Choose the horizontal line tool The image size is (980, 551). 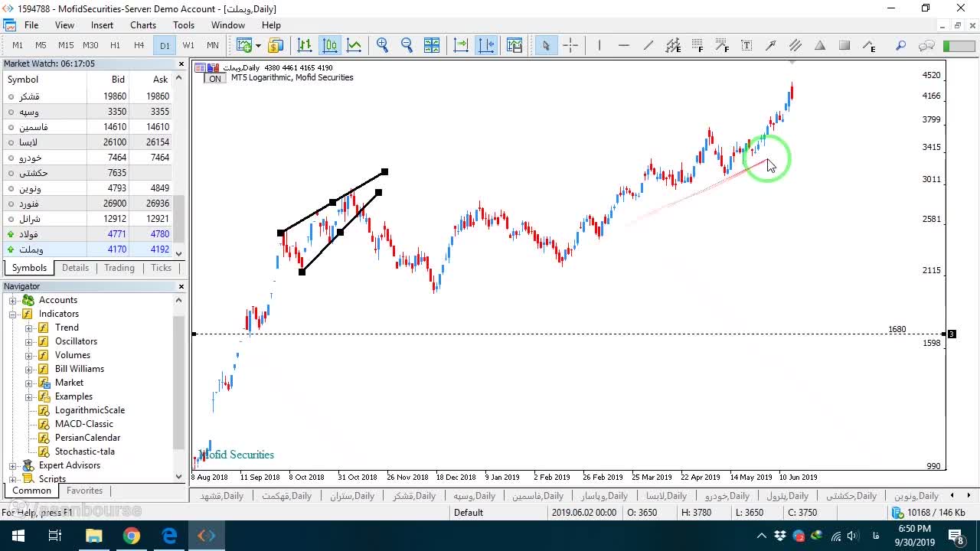[624, 45]
